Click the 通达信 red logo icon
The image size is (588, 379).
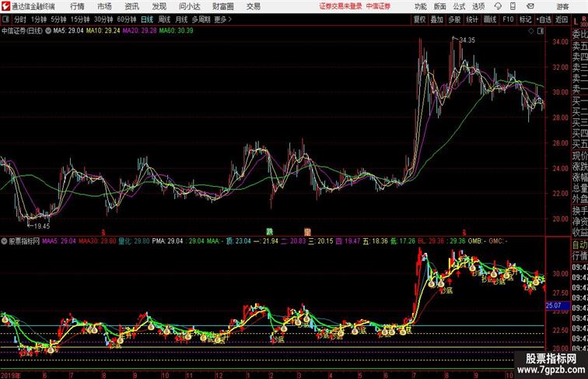[5, 6]
